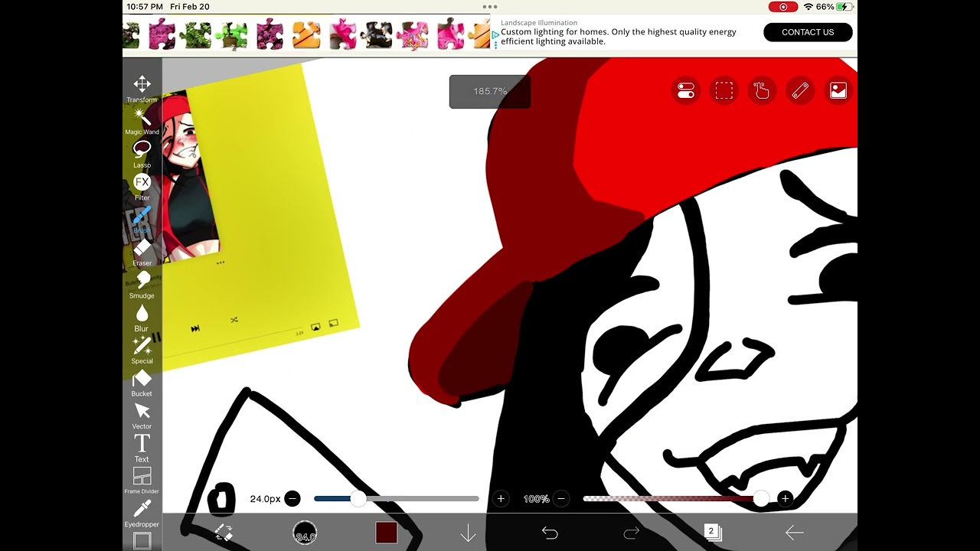Pick the Smudge tool
The height and width of the screenshot is (551, 980).
142,285
